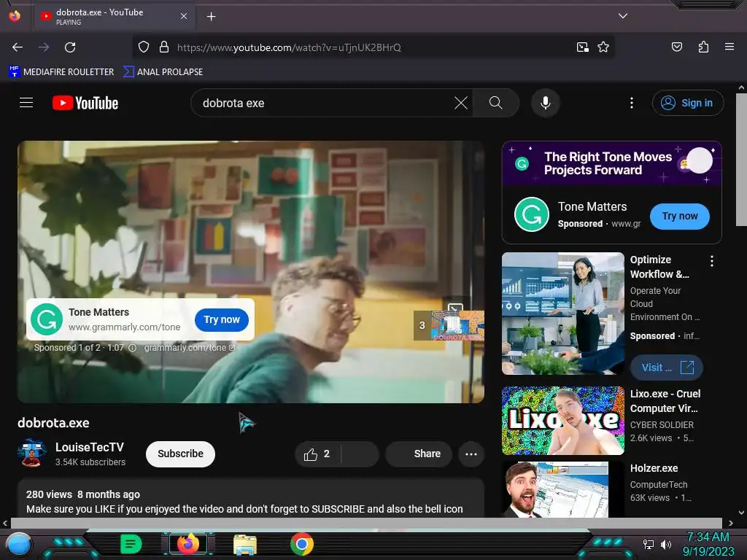Open the LouiseTecTV channel avatar

[x=32, y=453]
